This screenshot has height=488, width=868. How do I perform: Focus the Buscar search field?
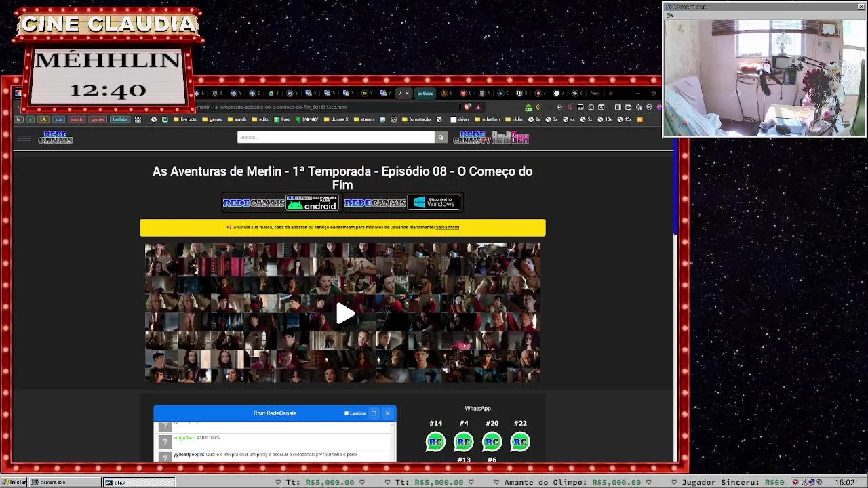coord(336,138)
